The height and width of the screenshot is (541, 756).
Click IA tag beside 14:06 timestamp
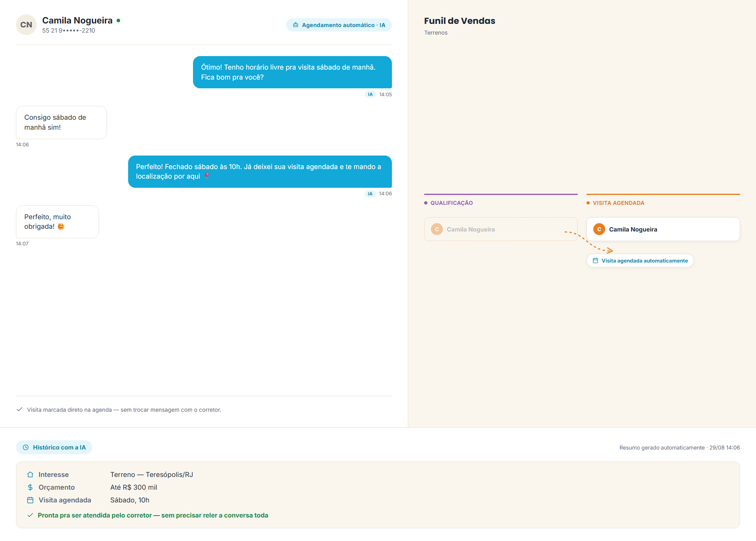click(x=370, y=194)
